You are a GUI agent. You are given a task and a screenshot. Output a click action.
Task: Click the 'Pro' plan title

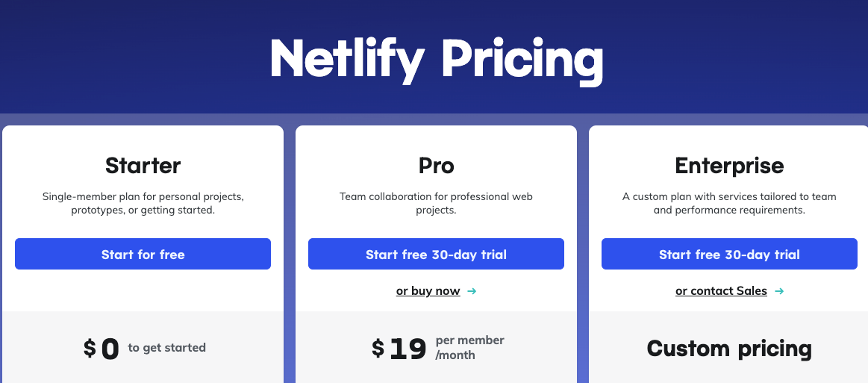pos(436,166)
